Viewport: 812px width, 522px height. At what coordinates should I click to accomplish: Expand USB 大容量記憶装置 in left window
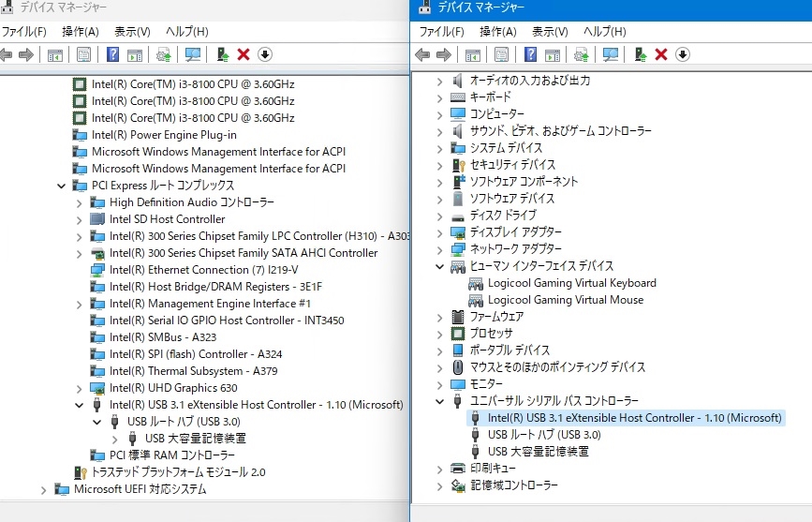click(114, 439)
